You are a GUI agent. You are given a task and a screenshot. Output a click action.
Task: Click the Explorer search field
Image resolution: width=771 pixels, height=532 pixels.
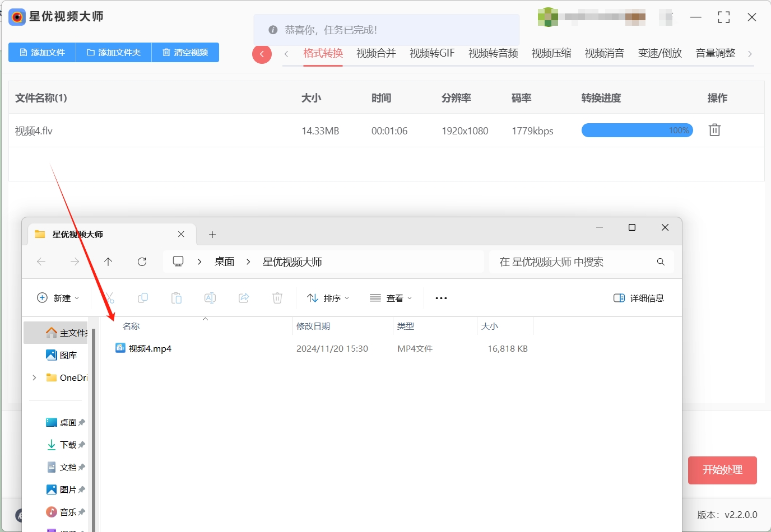coord(582,262)
